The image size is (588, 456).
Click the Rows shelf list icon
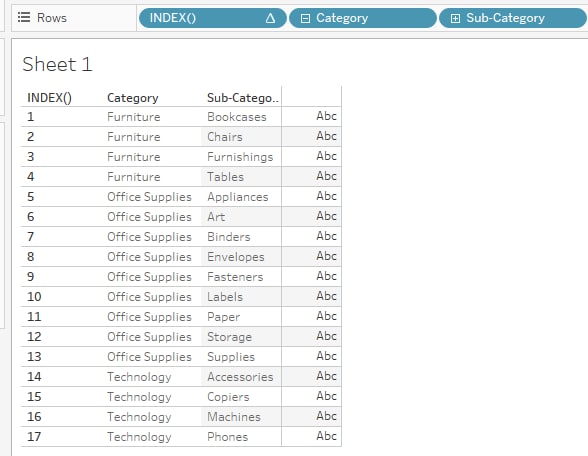click(24, 17)
